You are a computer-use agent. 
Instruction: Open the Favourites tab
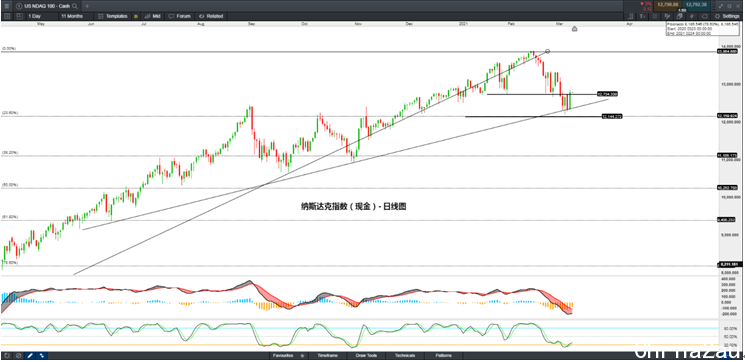click(283, 355)
